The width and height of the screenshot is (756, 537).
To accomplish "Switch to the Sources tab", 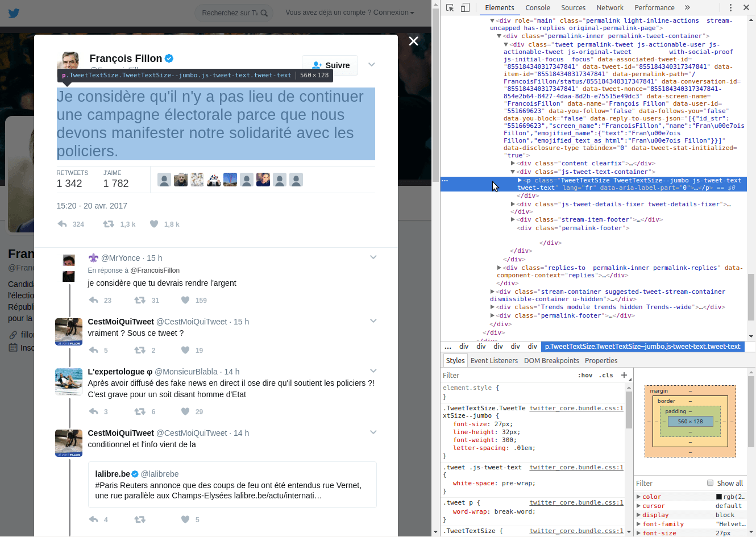I will point(573,7).
